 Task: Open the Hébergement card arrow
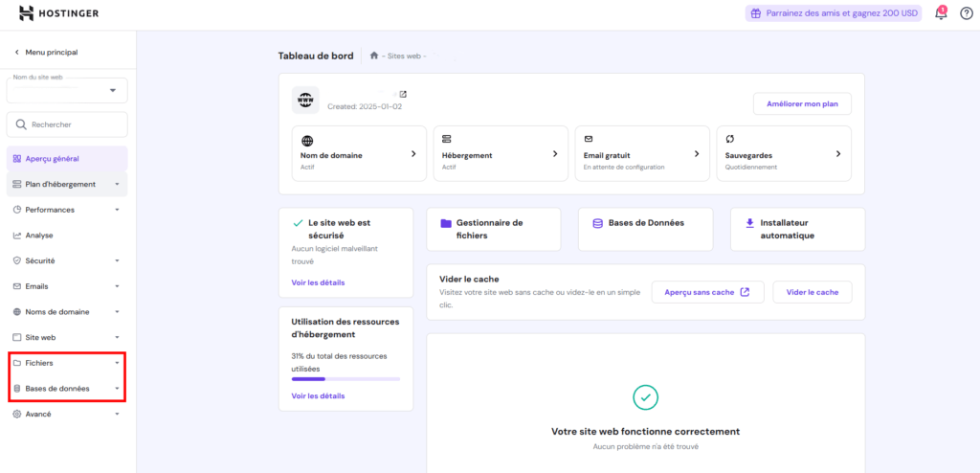[555, 154]
